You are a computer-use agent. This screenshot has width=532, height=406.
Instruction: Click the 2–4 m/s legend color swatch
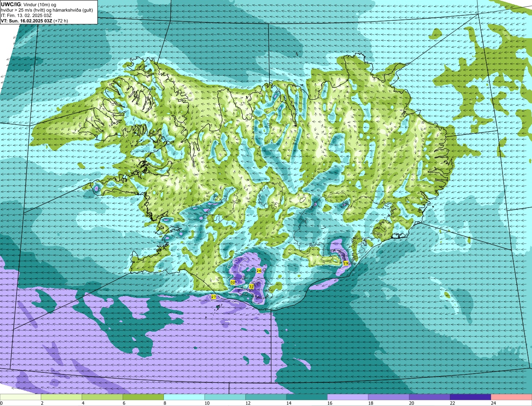[62, 397]
